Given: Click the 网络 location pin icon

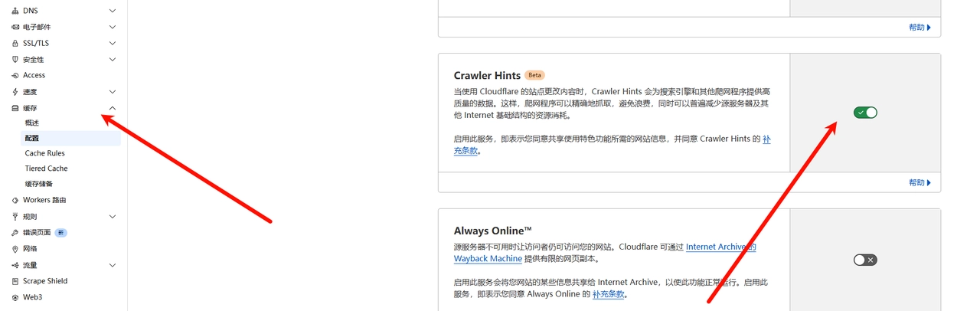Looking at the screenshot, I should 15,249.
